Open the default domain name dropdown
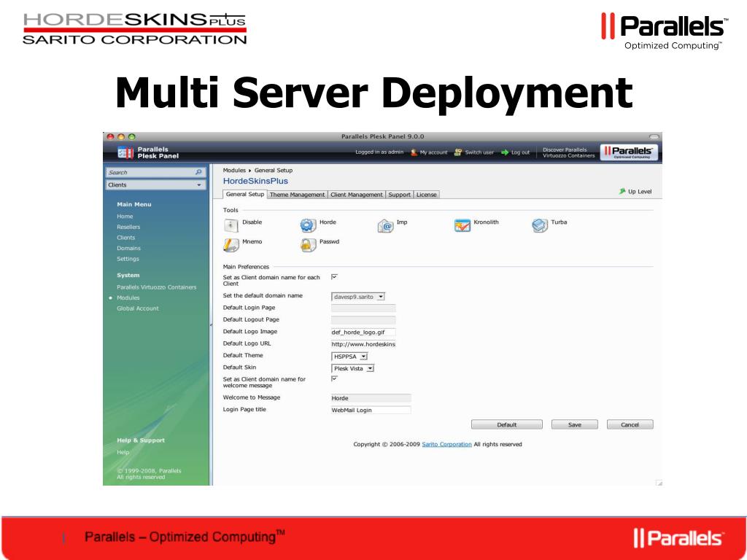747x560 pixels. [357, 297]
